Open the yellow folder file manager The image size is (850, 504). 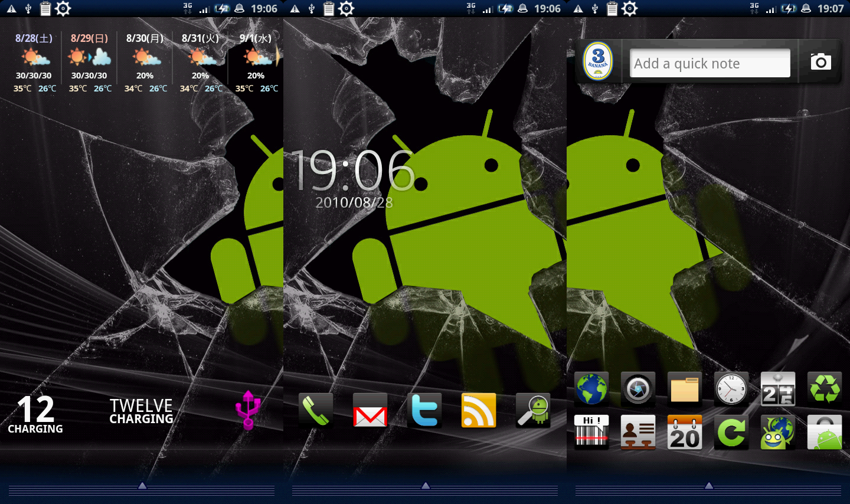tap(685, 389)
